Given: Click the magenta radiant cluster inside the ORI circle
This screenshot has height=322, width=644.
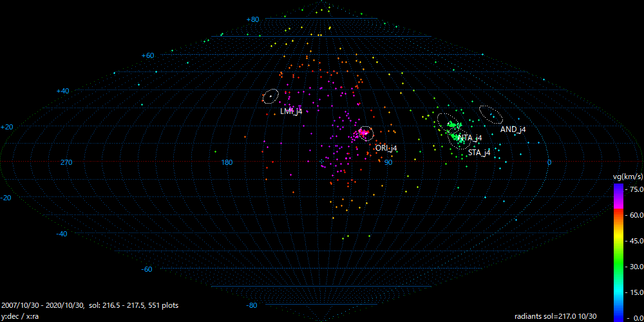Looking at the screenshot, I should 363,134.
